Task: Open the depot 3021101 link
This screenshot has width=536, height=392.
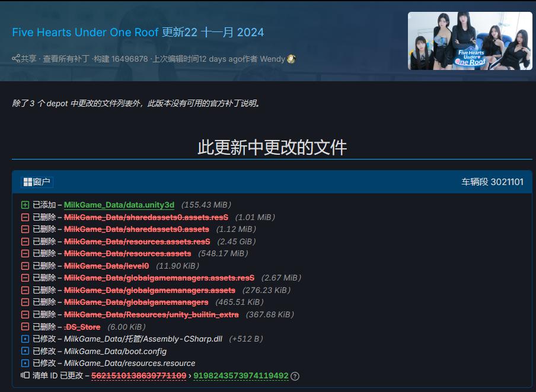Action: [x=492, y=182]
